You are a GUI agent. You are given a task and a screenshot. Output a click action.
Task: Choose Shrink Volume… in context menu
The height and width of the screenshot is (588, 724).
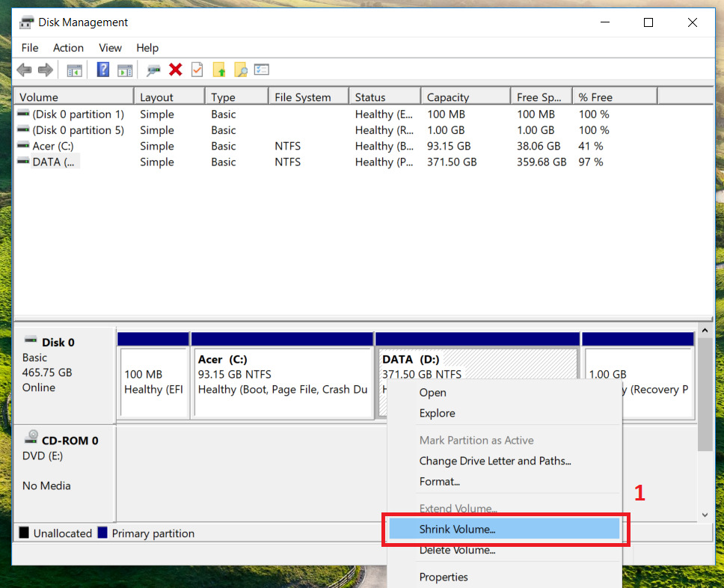pyautogui.click(x=504, y=529)
